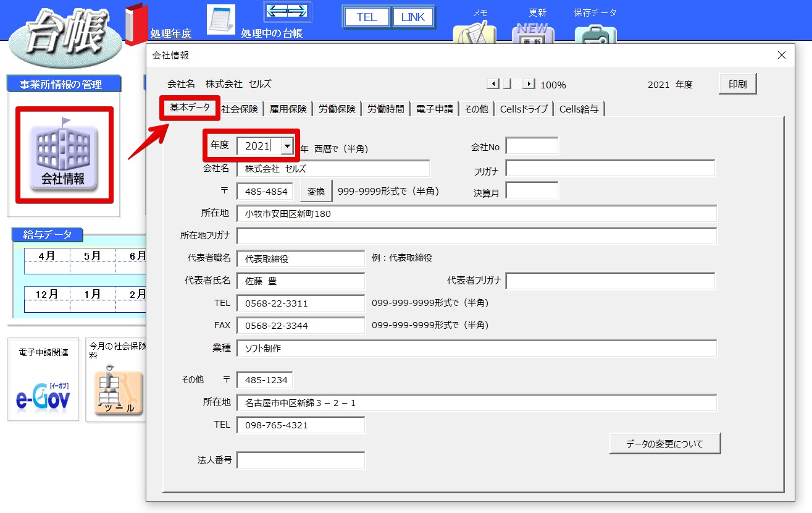The width and height of the screenshot is (812, 513).
Task: Switch to the 電子申請 tab
Action: [435, 109]
